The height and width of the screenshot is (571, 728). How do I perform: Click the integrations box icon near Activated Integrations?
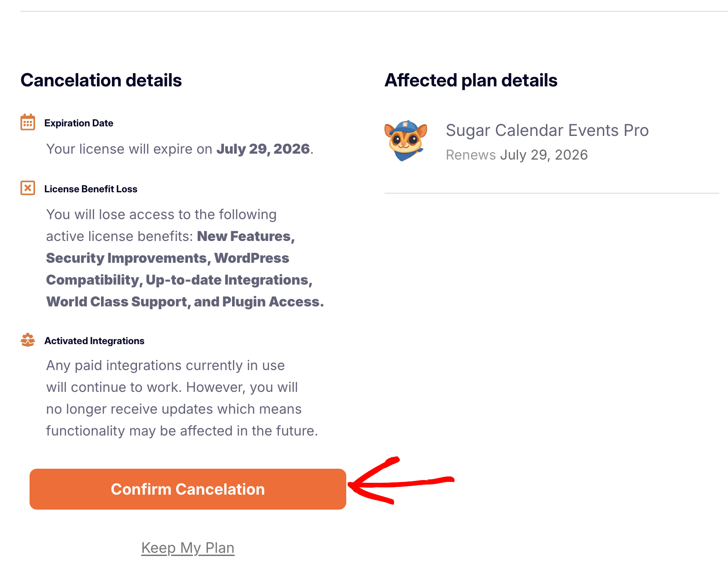[27, 340]
